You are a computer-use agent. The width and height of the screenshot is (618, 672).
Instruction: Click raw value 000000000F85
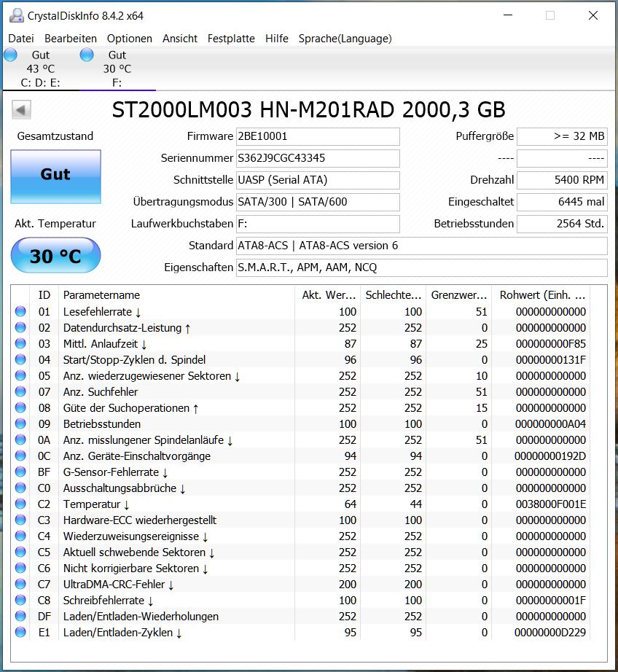[551, 344]
